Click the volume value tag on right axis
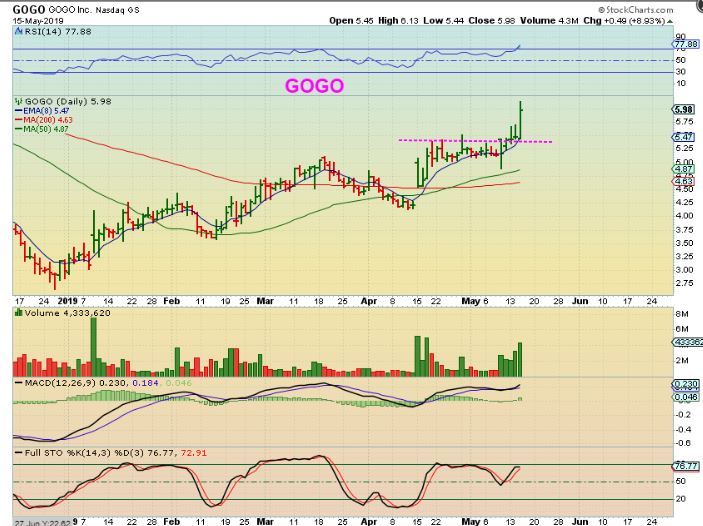This screenshot has height=526, width=703. pyautogui.click(x=688, y=342)
